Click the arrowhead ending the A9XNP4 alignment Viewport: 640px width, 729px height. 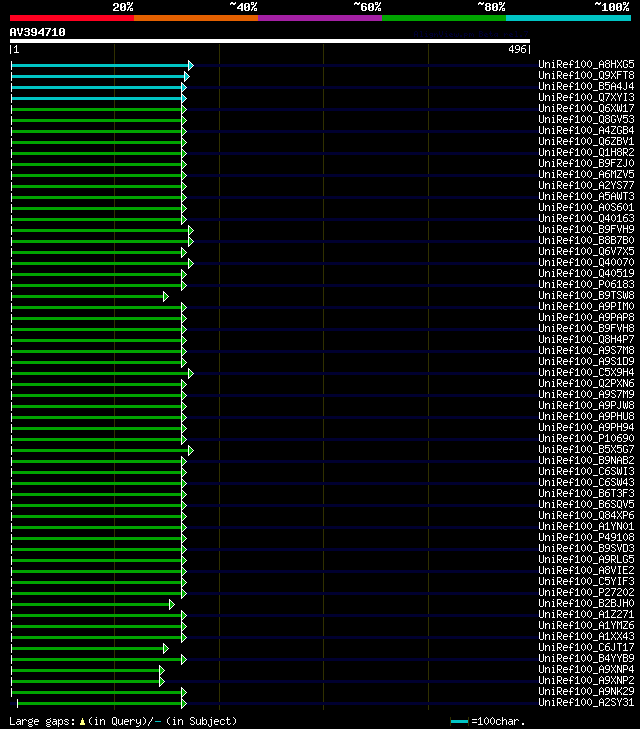click(162, 670)
